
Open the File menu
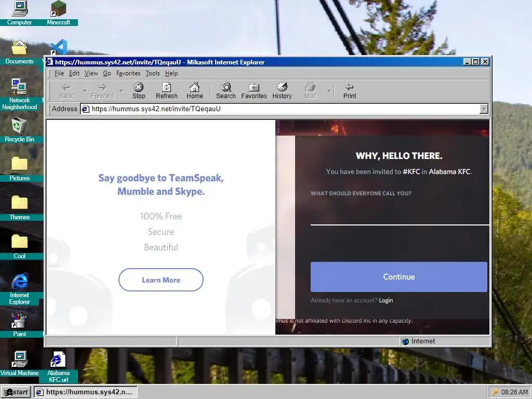(59, 73)
